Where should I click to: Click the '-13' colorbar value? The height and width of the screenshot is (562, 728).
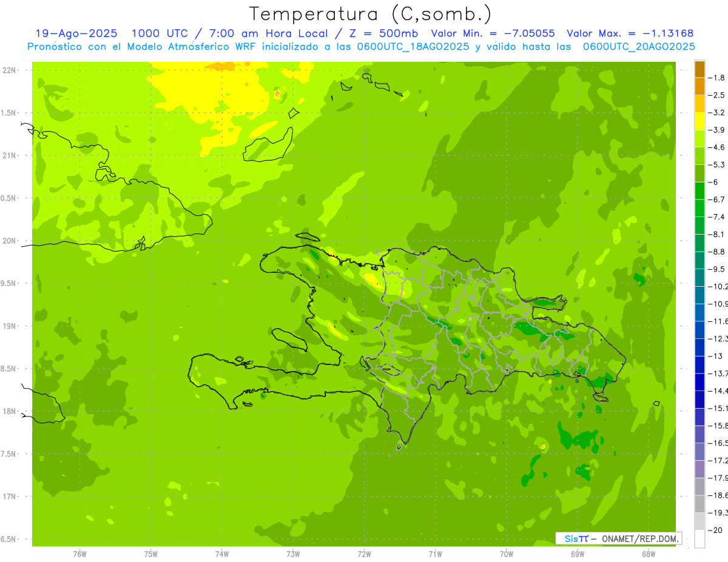(x=716, y=356)
